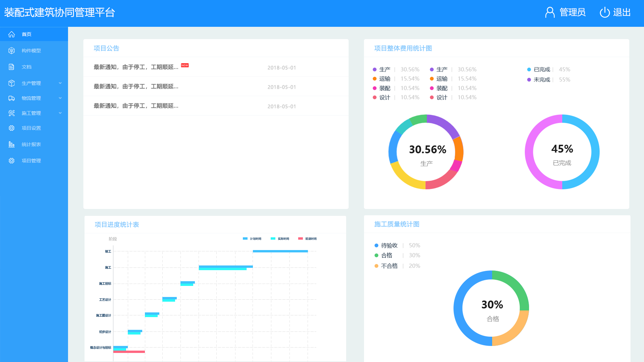Viewport: 644px width, 362px height.
Task: Click the 构件模型 cube icon
Action: 12,51
